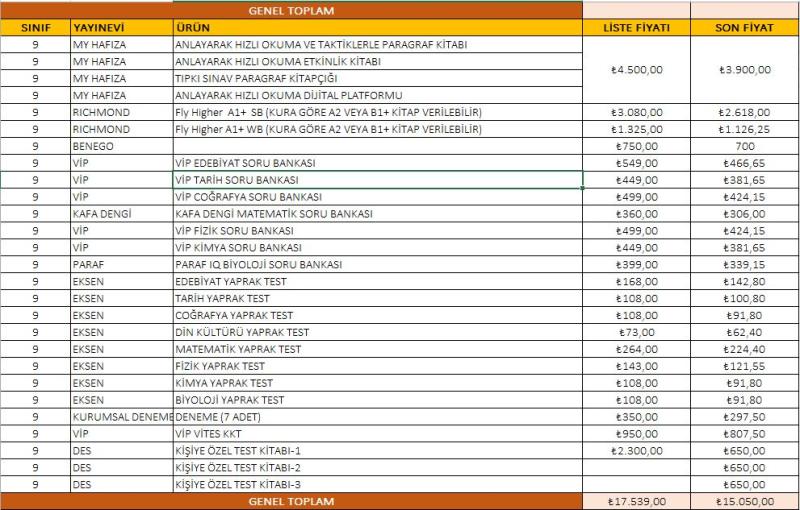Select KİMYA YAPRAK TEST cell

pyautogui.click(x=378, y=383)
